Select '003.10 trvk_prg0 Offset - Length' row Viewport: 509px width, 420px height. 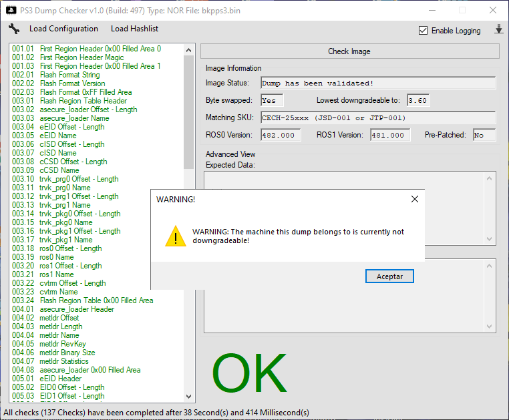point(65,179)
